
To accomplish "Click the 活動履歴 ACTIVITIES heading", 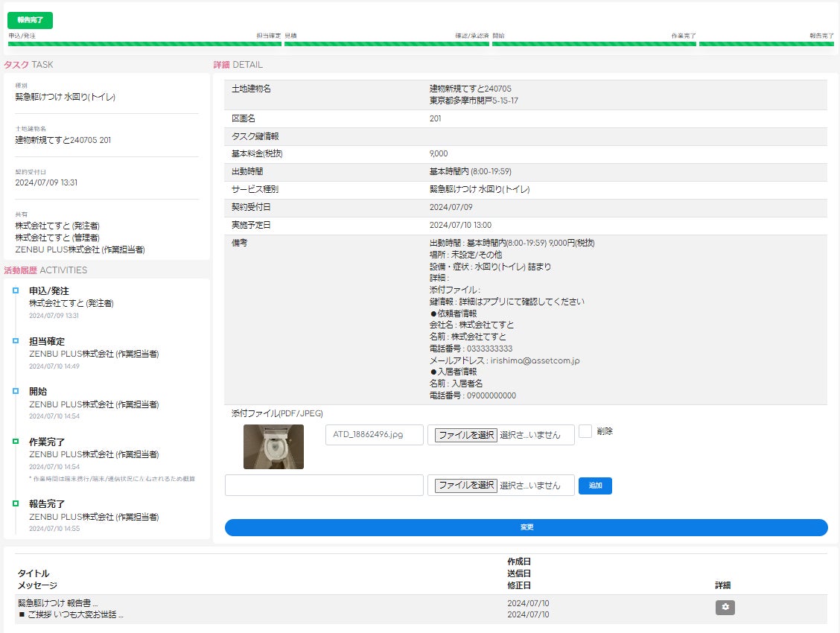I will coord(45,270).
